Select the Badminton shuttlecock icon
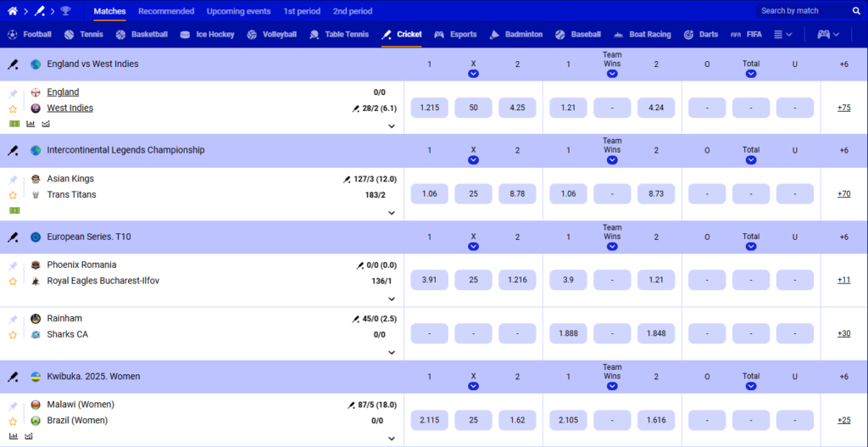This screenshot has height=447, width=868. [x=494, y=34]
